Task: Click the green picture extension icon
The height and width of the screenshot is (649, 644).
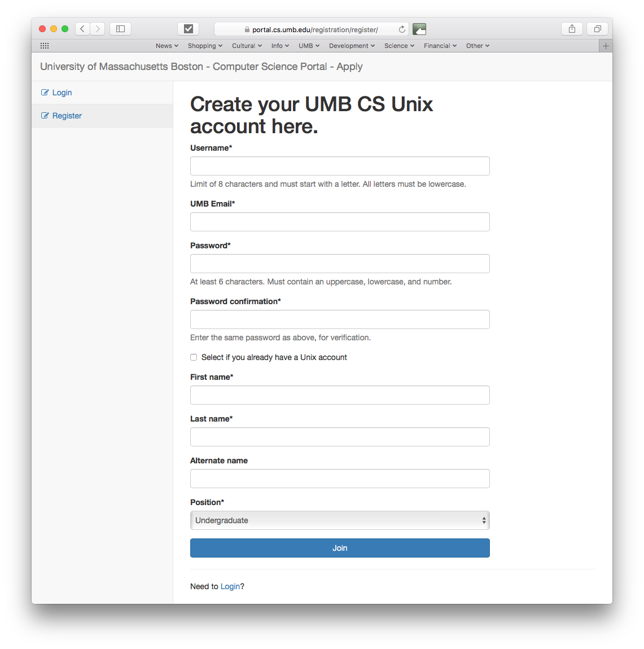Action: tap(419, 29)
